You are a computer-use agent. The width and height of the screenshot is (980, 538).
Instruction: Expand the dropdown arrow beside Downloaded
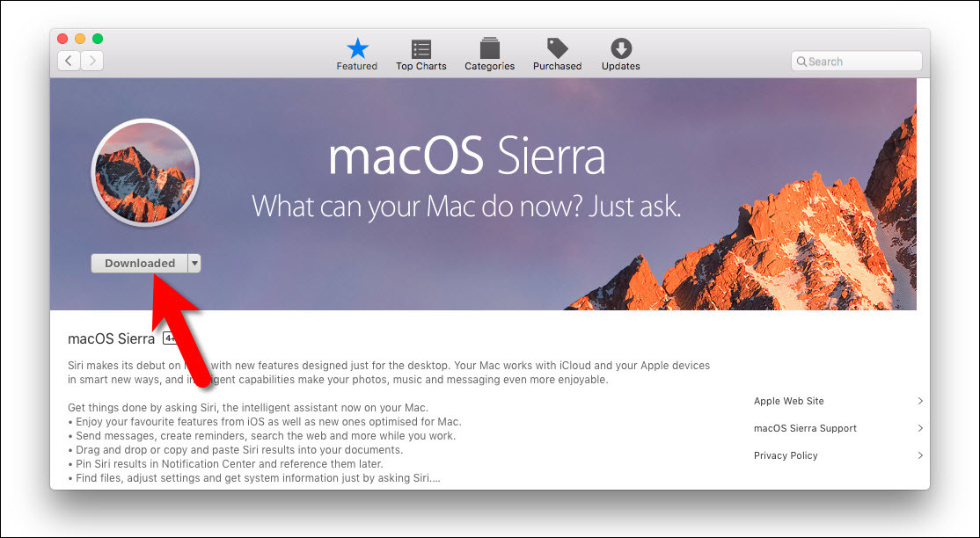[194, 263]
